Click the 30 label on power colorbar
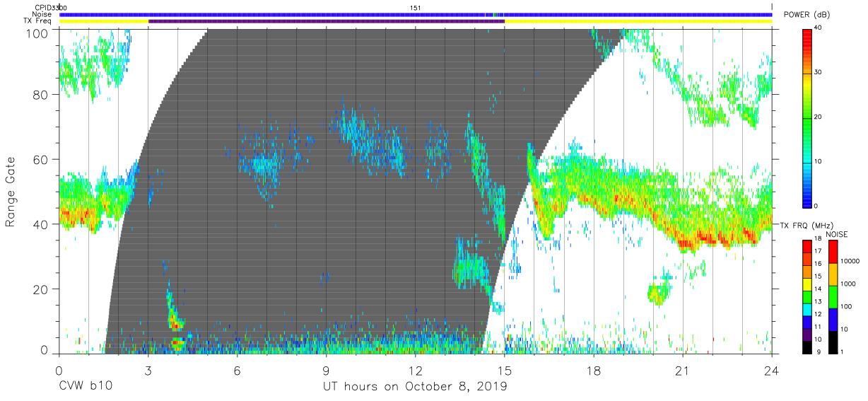Viewport: 868px width, 401px height. [819, 73]
